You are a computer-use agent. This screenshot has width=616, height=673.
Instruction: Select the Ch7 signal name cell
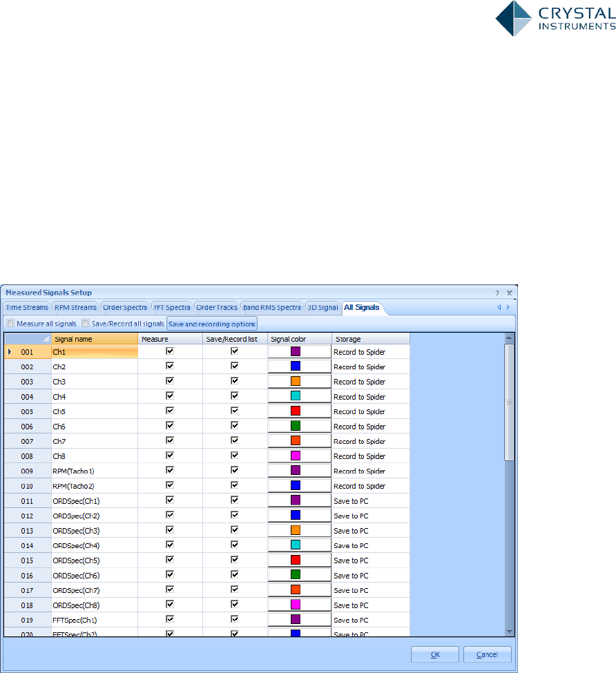point(95,441)
